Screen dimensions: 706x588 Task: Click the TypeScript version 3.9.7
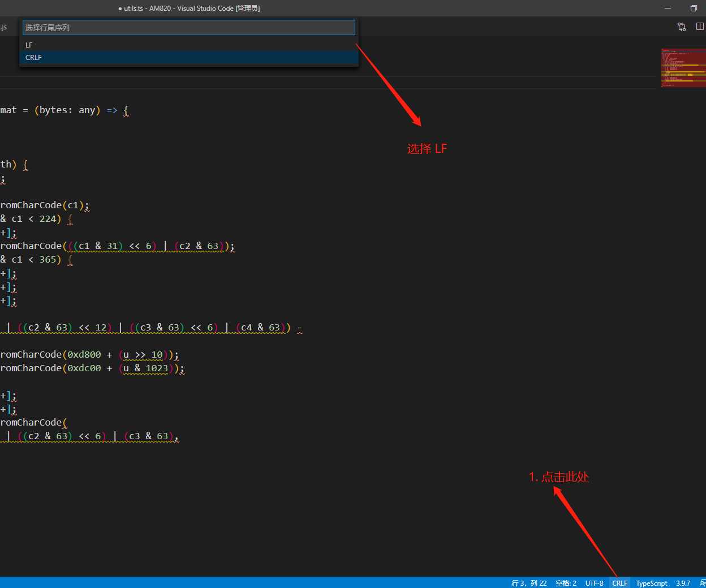(683, 583)
